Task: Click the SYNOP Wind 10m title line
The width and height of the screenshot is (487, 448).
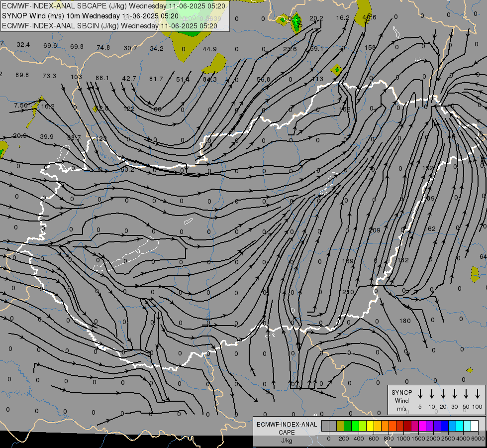Action: tap(90, 16)
